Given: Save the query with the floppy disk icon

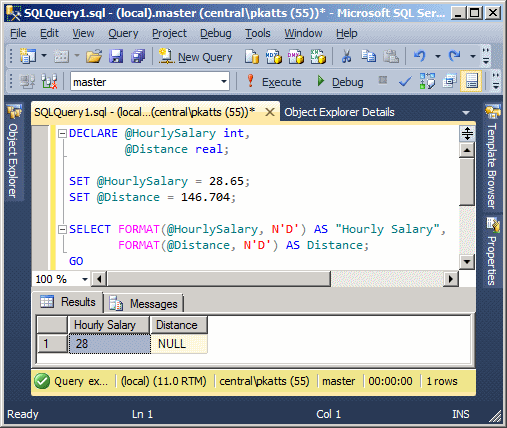Looking at the screenshot, I should tap(116, 56).
